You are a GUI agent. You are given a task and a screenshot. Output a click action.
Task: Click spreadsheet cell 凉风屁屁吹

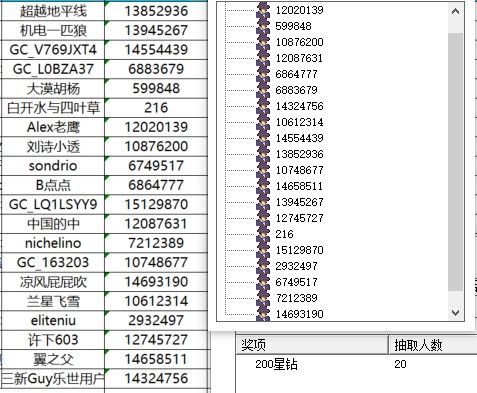click(x=53, y=282)
